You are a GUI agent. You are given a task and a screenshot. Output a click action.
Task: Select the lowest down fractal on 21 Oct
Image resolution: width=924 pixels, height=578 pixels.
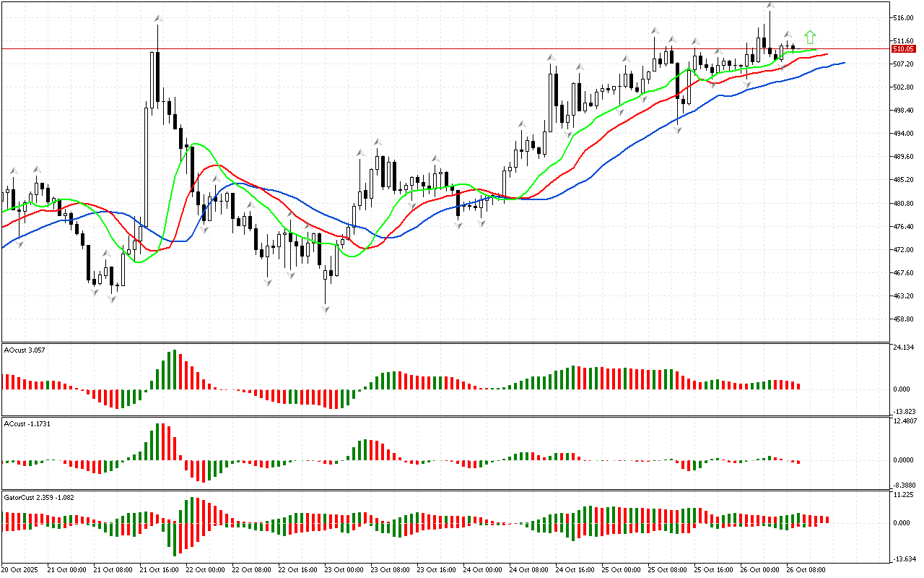(x=113, y=298)
